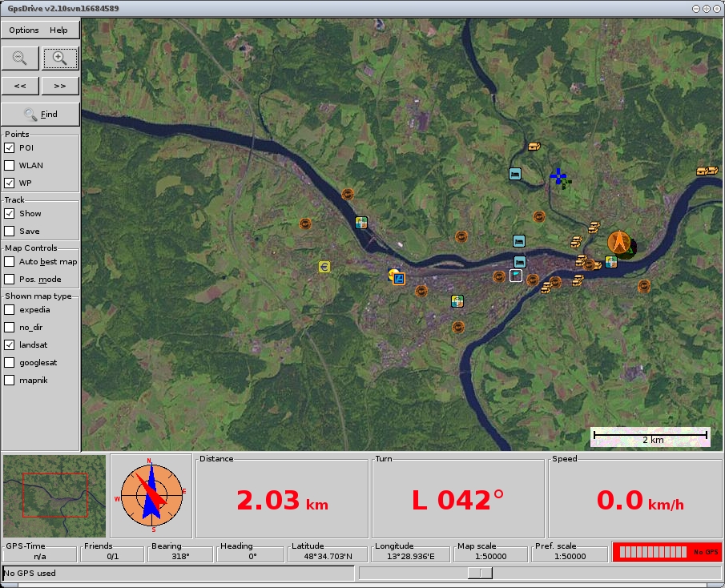
Task: Select the blue cross marker on map
Action: pyautogui.click(x=558, y=175)
